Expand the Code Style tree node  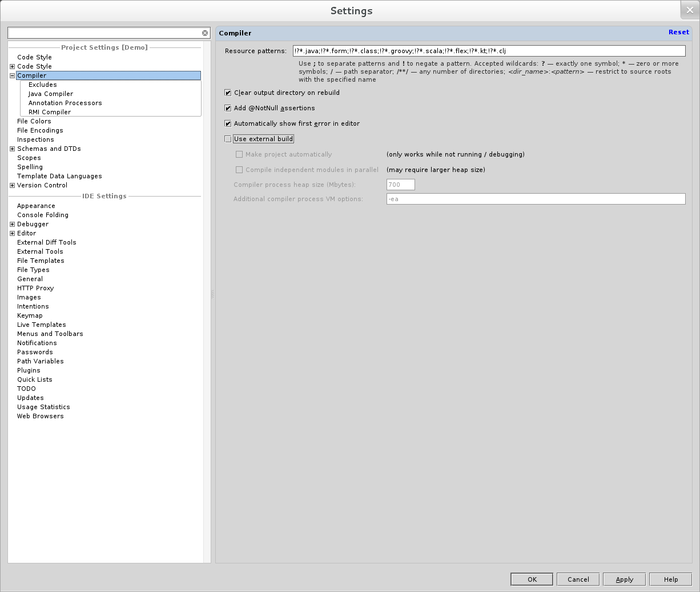[x=12, y=66]
